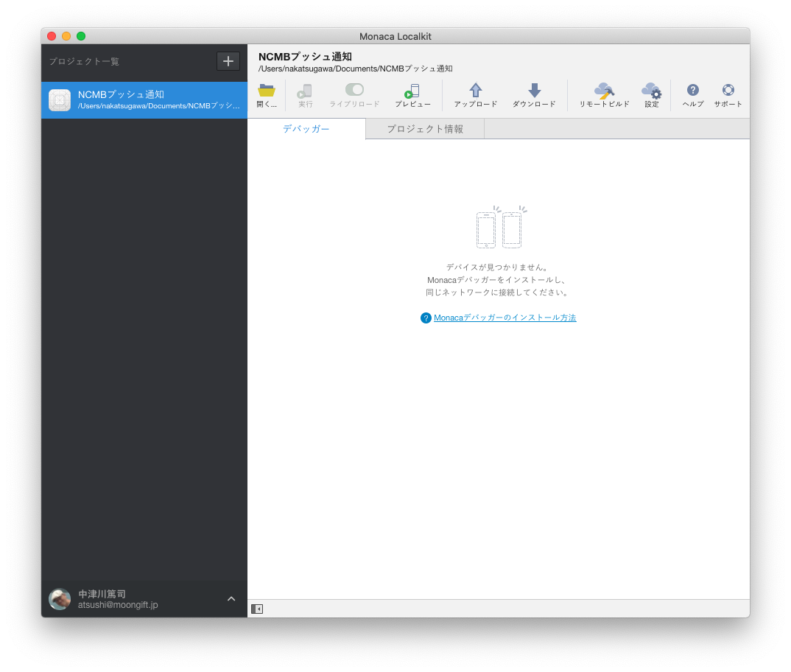Switch to the デバッガー tab
The width and height of the screenshot is (791, 672).
pos(306,129)
